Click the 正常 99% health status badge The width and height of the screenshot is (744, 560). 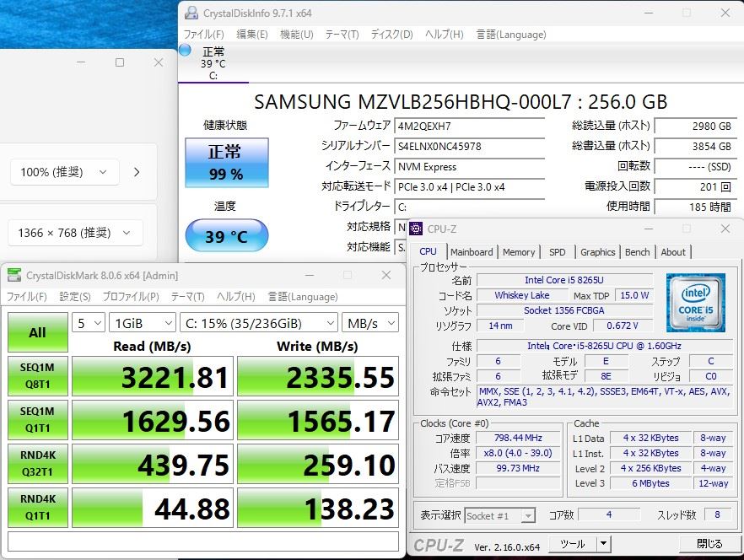tap(226, 162)
